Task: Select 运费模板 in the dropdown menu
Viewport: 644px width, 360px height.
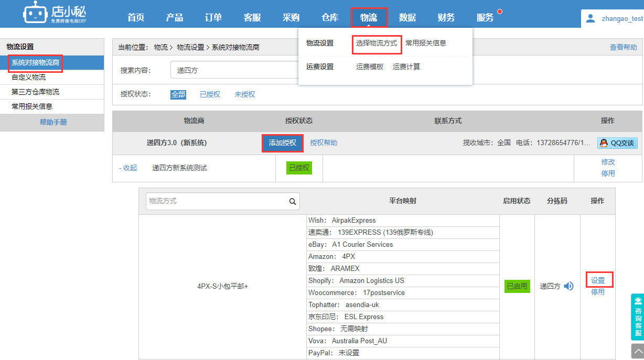Action: (x=370, y=67)
